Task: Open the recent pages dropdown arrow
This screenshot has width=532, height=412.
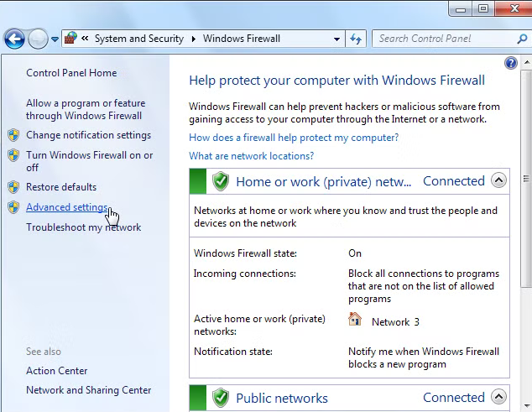Action: point(55,39)
